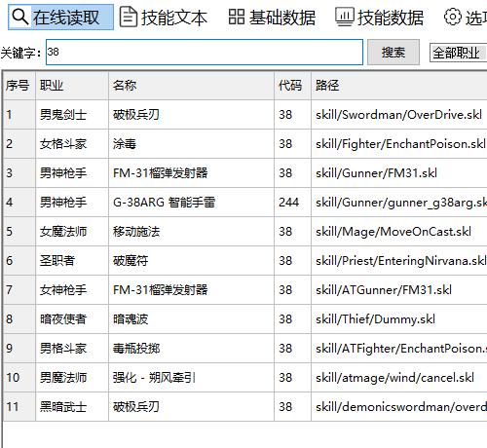Open the 全部职业 profession dropdown
This screenshot has width=487, height=448.
tap(458, 53)
